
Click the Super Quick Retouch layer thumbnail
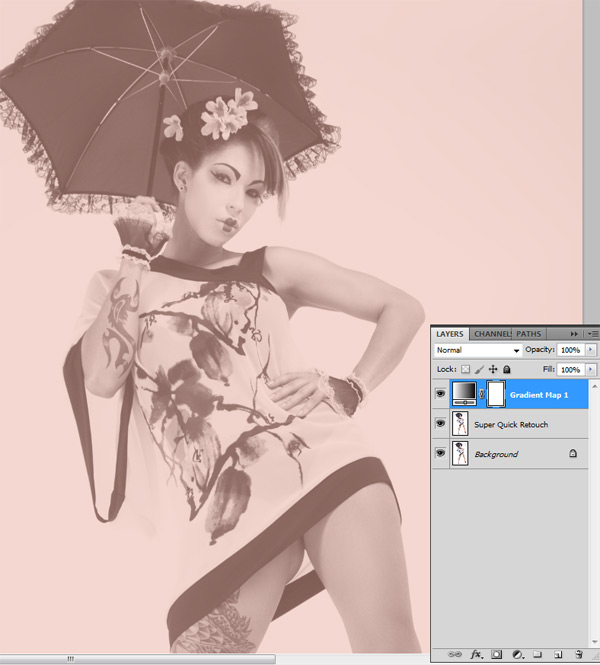(x=460, y=424)
